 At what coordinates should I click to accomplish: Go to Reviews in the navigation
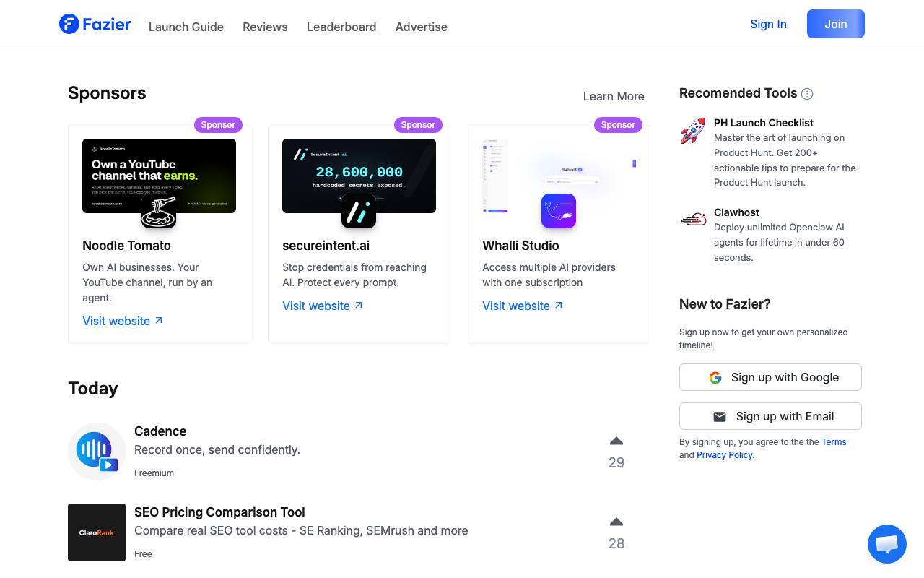click(x=265, y=27)
